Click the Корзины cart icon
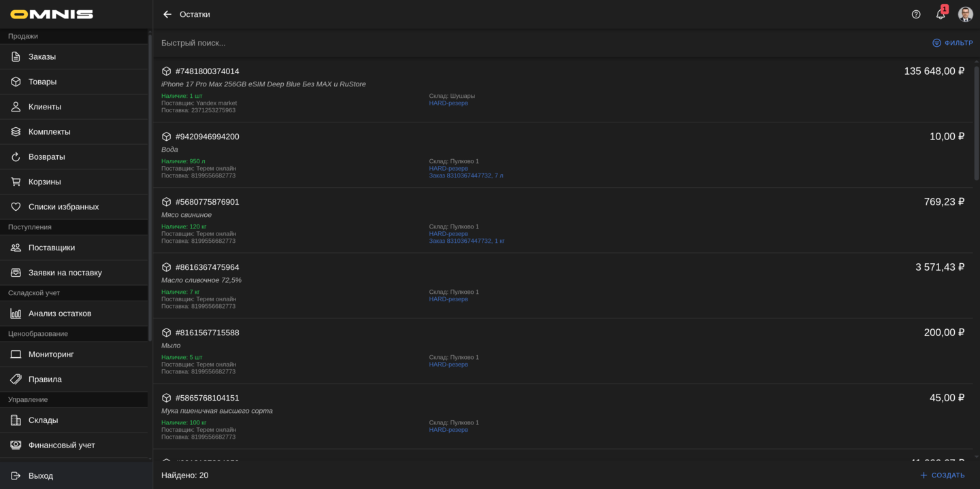 [x=16, y=182]
